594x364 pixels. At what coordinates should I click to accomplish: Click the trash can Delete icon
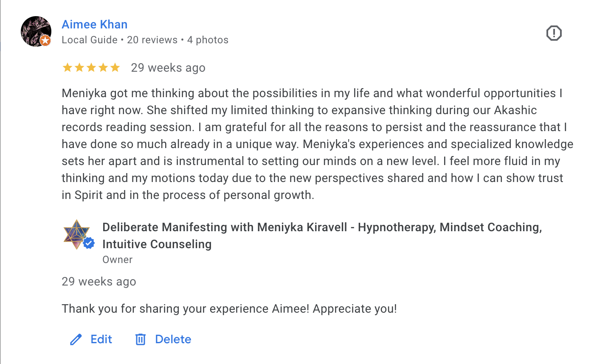(141, 339)
